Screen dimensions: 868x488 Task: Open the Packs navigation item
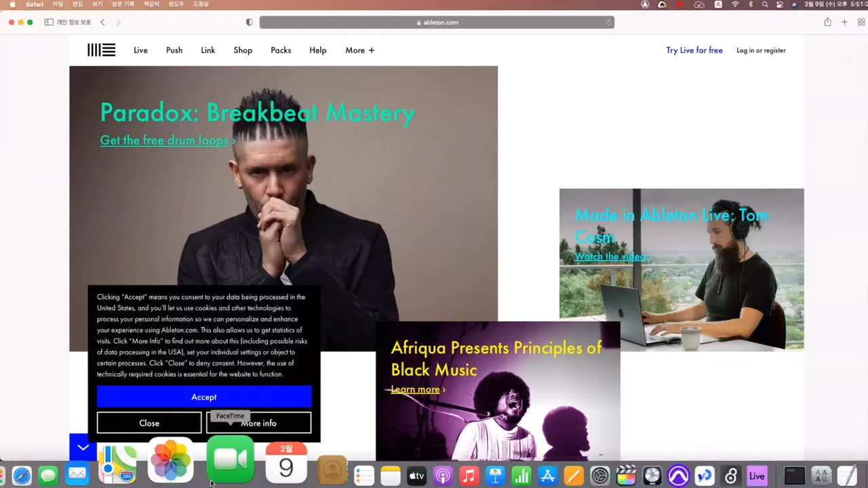click(x=281, y=50)
